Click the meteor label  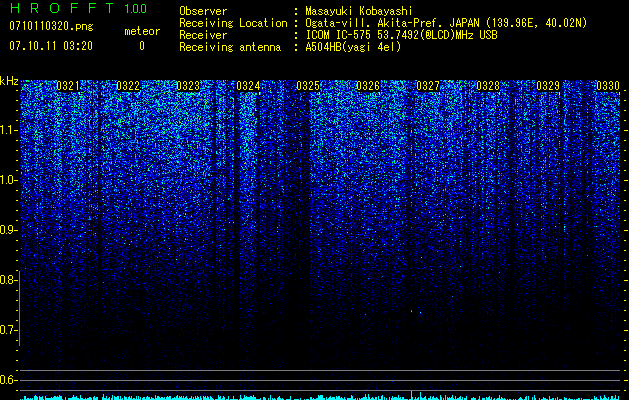142,31
